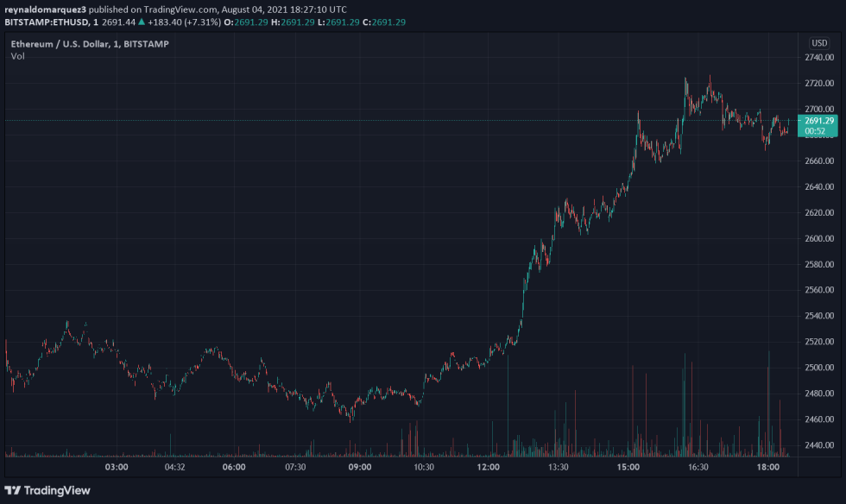Screen dimensions: 846x504
Task: Select the Vol indicator label
Action: pos(18,56)
